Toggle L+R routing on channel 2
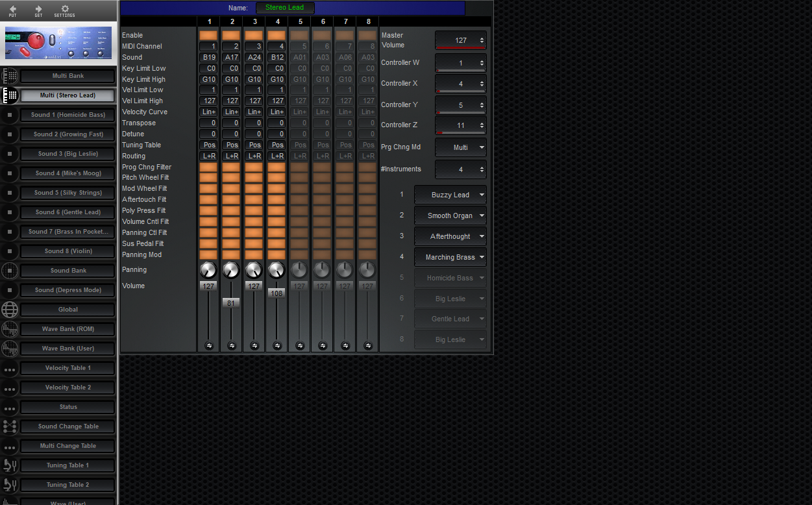 [231, 156]
